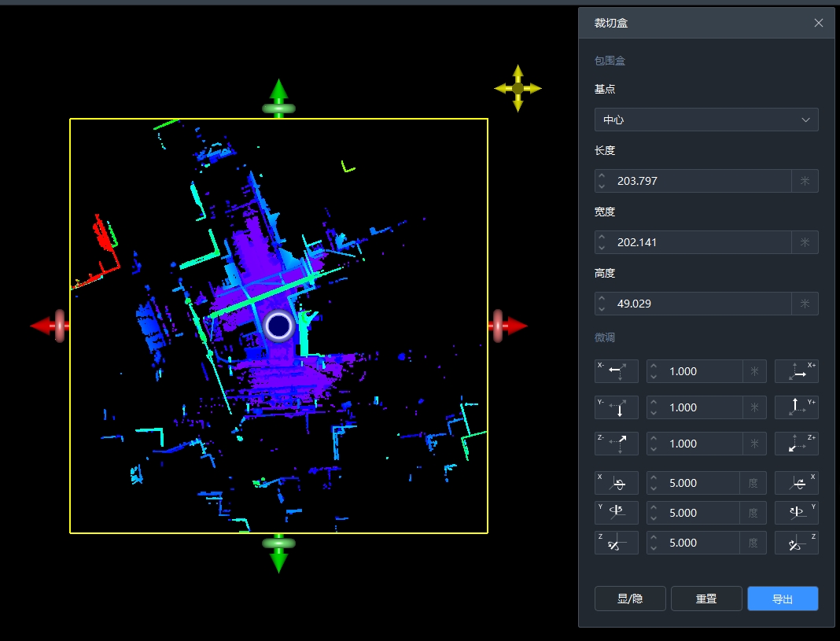Close the 裁切盒 panel
The width and height of the screenshot is (840, 641).
tap(819, 23)
